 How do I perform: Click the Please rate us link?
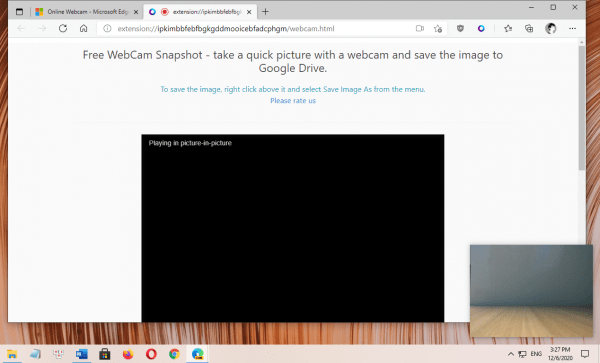293,101
